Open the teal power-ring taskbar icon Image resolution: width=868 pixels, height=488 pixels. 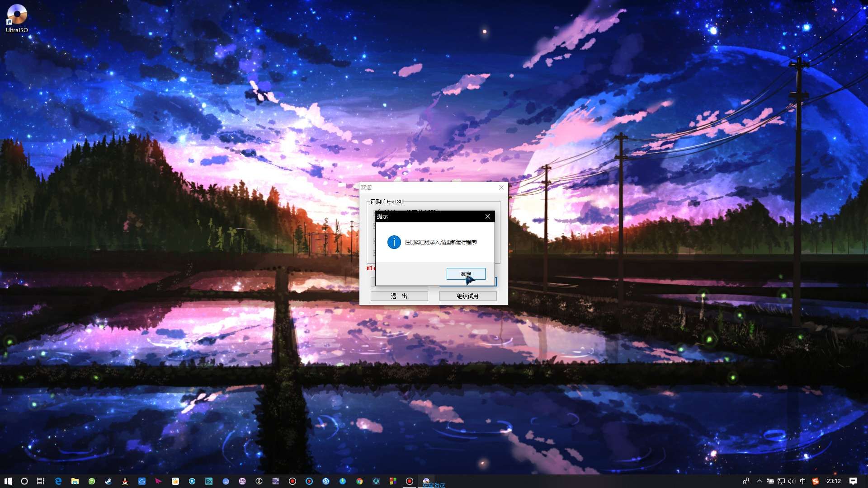[x=376, y=481]
